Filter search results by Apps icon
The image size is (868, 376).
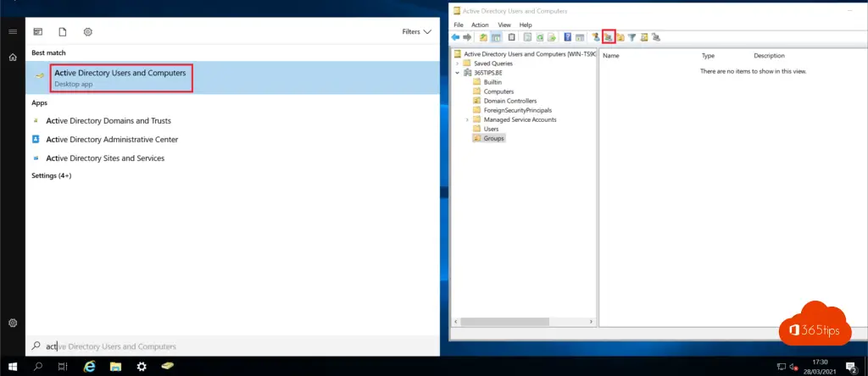(38, 32)
